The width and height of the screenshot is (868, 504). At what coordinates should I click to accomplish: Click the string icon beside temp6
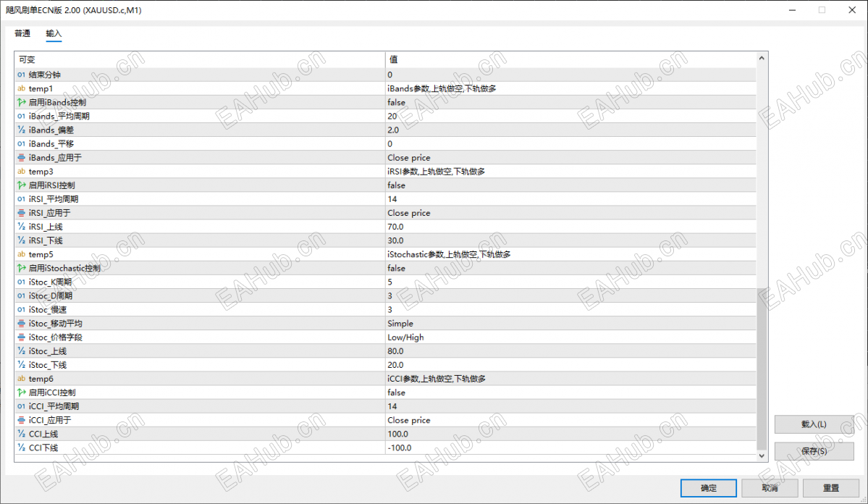point(21,379)
